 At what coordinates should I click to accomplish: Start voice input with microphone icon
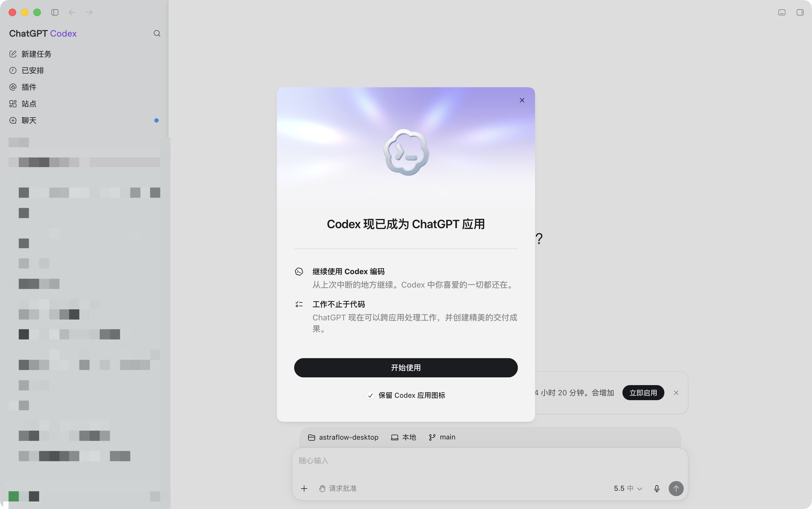[657, 489]
